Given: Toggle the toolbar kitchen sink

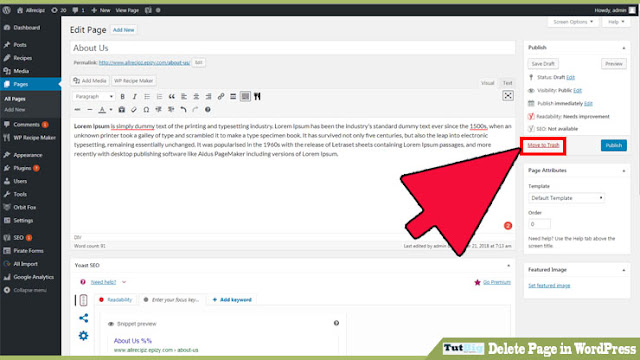Looking at the screenshot, I should coord(245,96).
